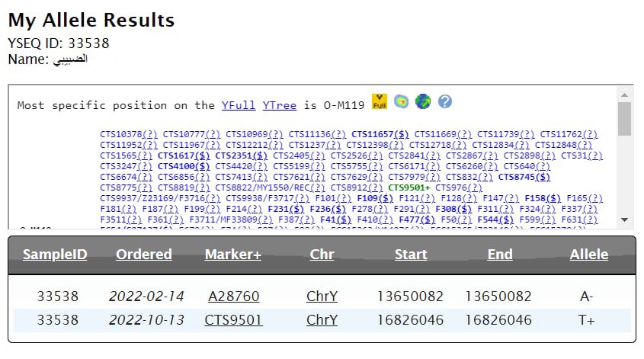Sort table by End column
644x359 pixels.
pyautogui.click(x=500, y=255)
